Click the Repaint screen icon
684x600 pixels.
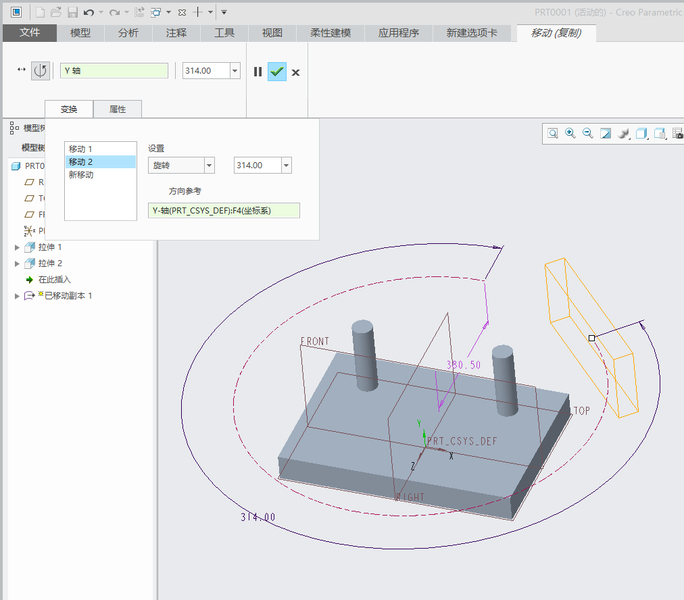pos(605,133)
